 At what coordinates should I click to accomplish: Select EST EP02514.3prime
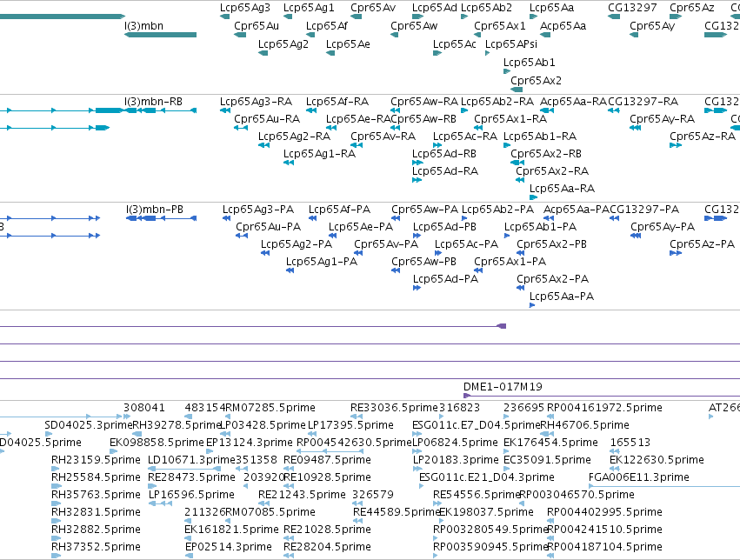click(x=229, y=547)
